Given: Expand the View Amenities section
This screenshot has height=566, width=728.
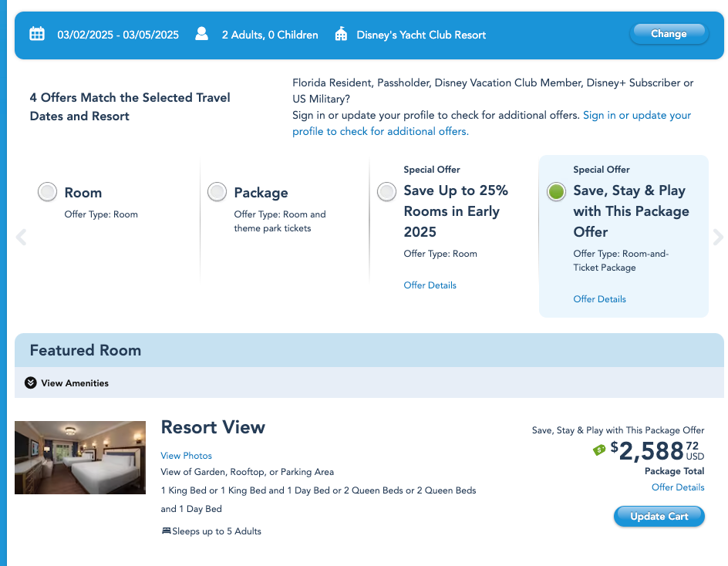Looking at the screenshot, I should 75,382.
